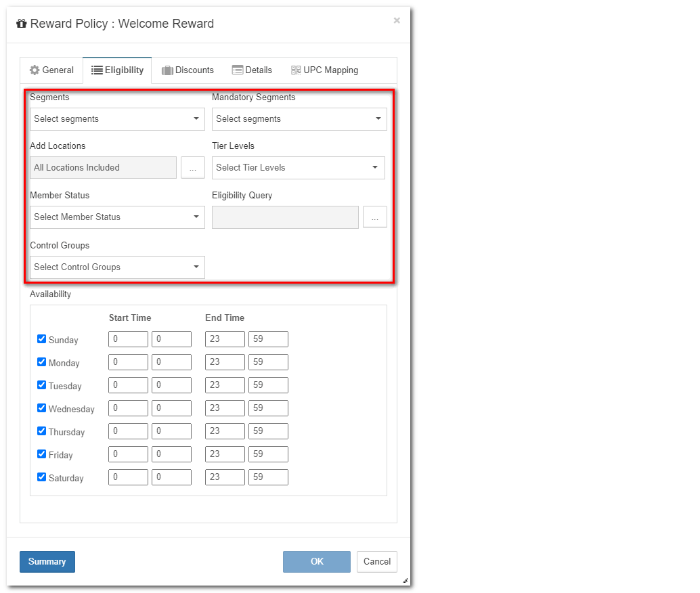The height and width of the screenshot is (593, 700).
Task: Click the Details tab table icon
Action: [x=237, y=70]
